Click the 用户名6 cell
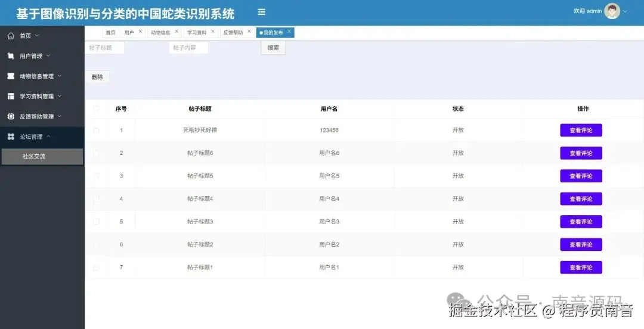This screenshot has width=644, height=329. 329,153
